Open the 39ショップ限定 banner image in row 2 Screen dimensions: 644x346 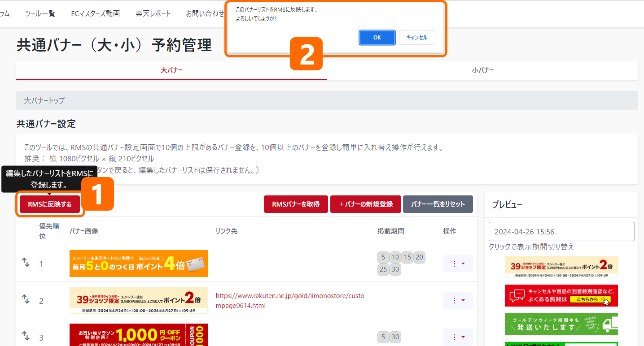(139, 300)
